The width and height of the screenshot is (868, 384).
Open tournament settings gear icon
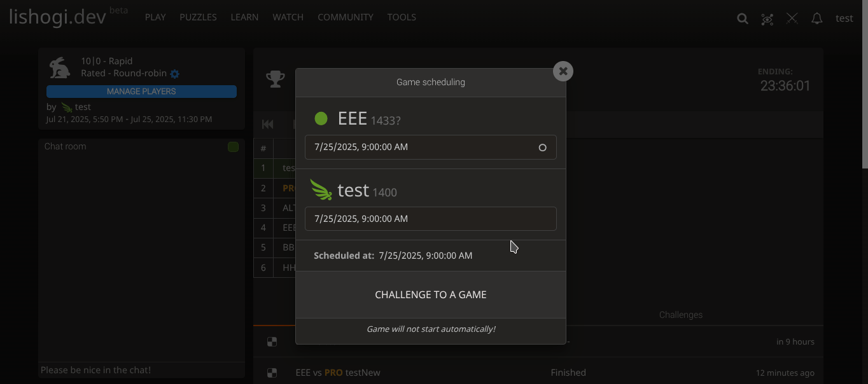[x=175, y=74]
